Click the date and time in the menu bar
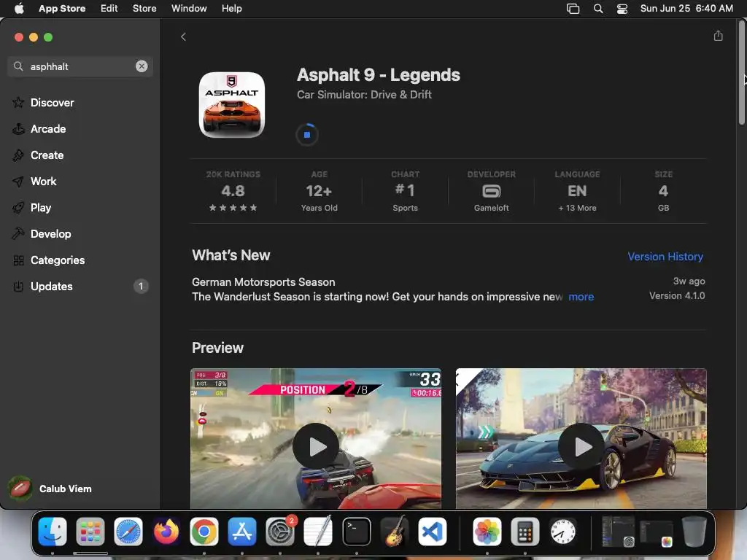 click(x=686, y=9)
